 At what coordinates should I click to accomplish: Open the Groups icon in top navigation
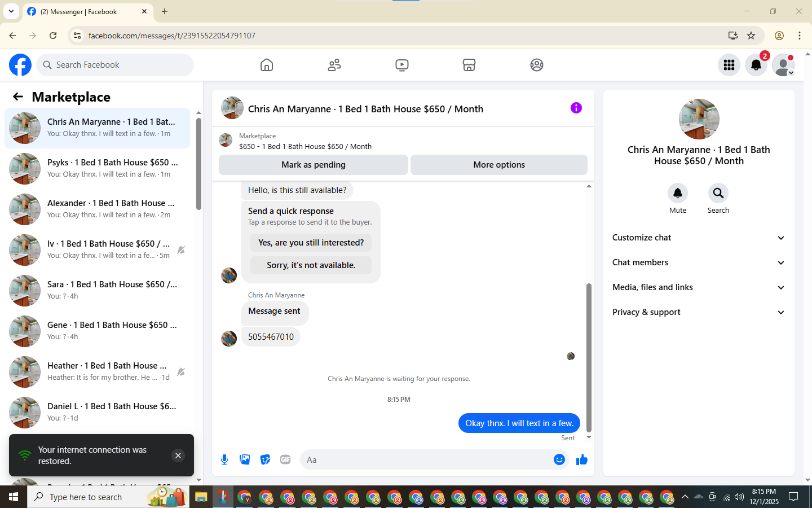(x=537, y=65)
